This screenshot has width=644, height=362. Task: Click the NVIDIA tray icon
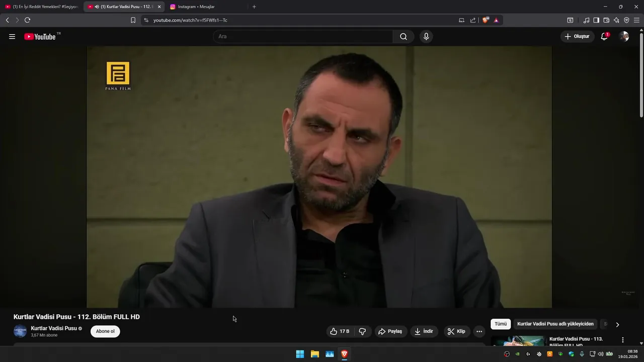(x=518, y=354)
